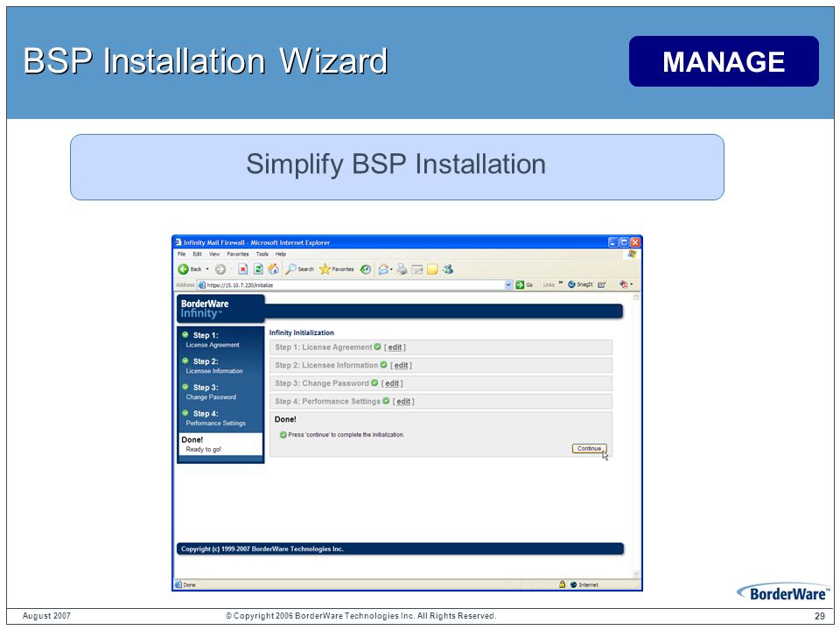Click the Edit toolbar icon after Print

(417, 269)
